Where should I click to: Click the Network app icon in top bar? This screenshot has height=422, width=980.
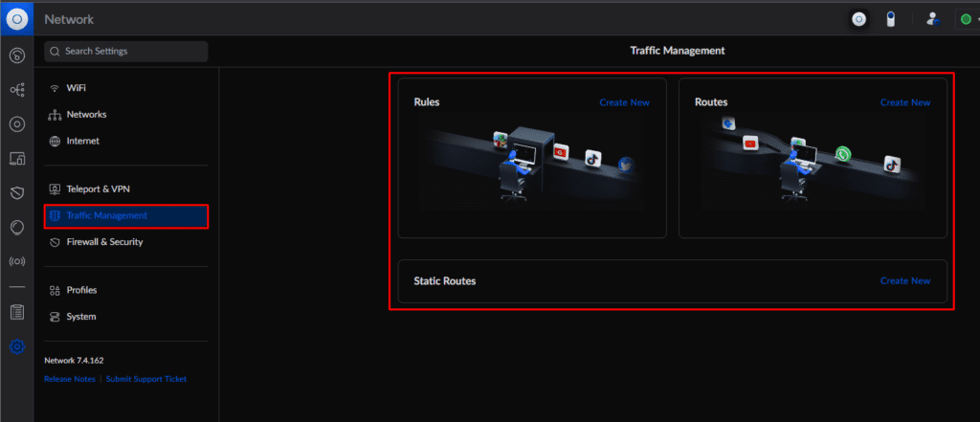(859, 19)
